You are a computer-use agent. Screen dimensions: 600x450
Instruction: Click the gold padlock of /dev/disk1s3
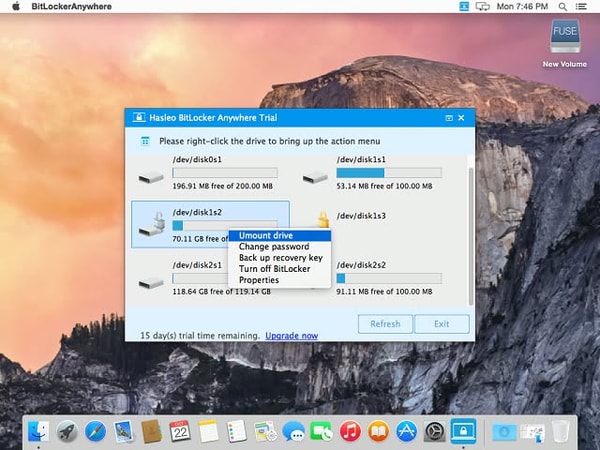pos(323,220)
